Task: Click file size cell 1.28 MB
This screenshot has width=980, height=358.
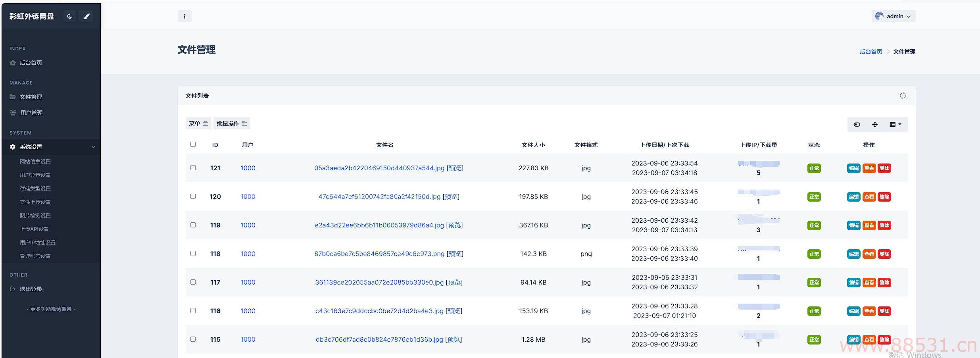Action: point(533,339)
